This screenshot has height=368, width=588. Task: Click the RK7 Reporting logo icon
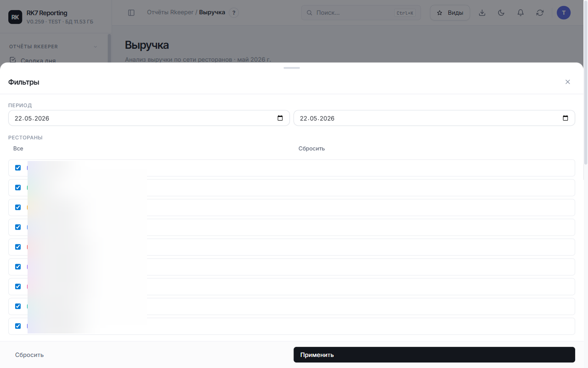click(15, 17)
